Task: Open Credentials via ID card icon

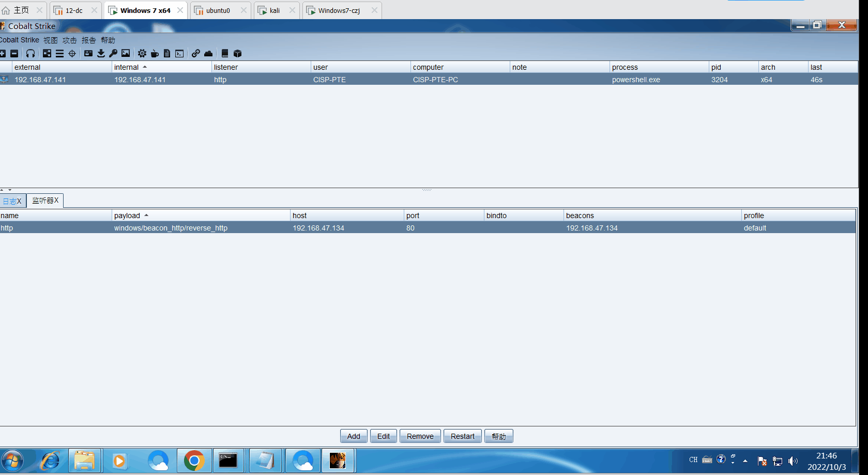Action: click(x=88, y=53)
